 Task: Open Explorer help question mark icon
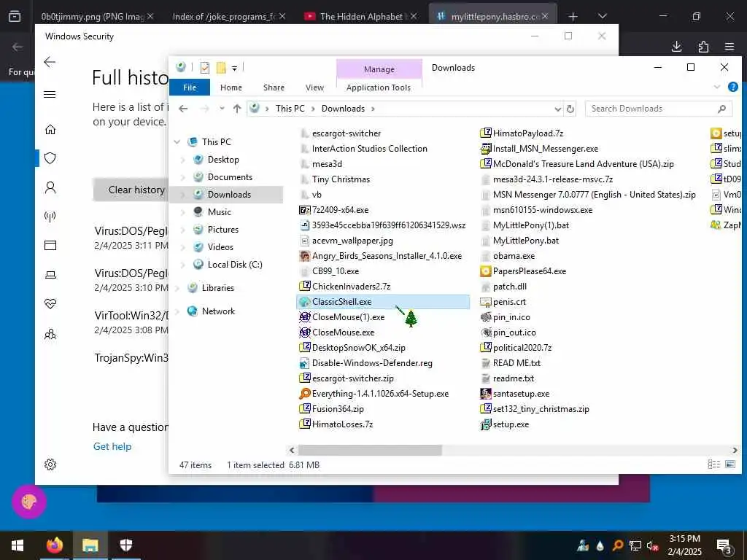coord(732,87)
